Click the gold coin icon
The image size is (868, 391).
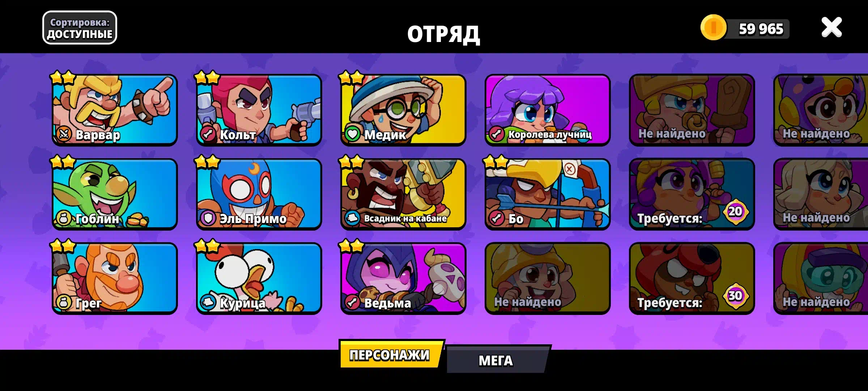[713, 28]
